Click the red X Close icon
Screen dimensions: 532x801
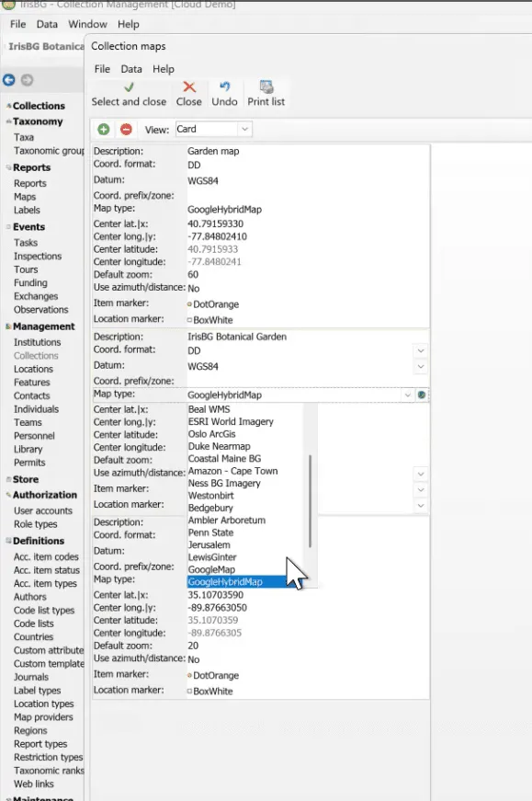pos(189,87)
